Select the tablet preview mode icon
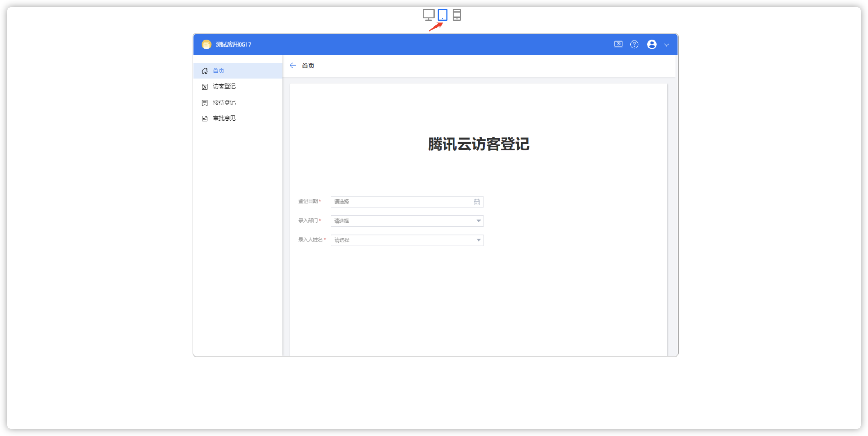The image size is (868, 436). [x=443, y=15]
